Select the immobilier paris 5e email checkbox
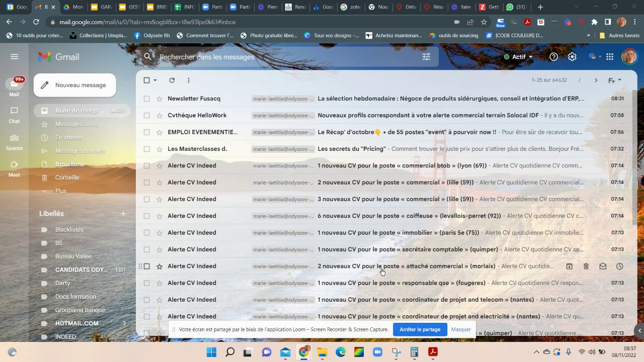644x362 pixels. (x=147, y=233)
